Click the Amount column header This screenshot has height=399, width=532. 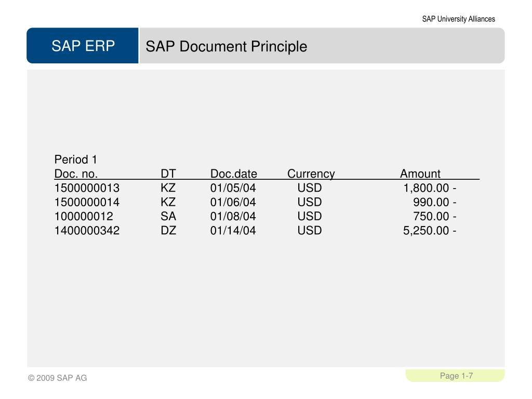tap(420, 174)
